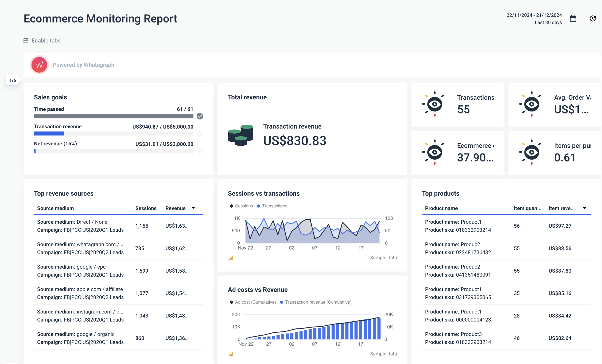Click the Transactions value 55
The height and width of the screenshot is (364, 602).
pyautogui.click(x=463, y=110)
